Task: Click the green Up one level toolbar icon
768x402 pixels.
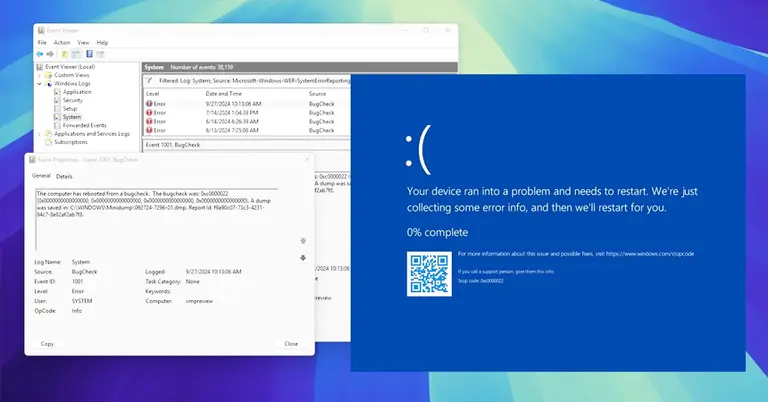Action: click(65, 54)
